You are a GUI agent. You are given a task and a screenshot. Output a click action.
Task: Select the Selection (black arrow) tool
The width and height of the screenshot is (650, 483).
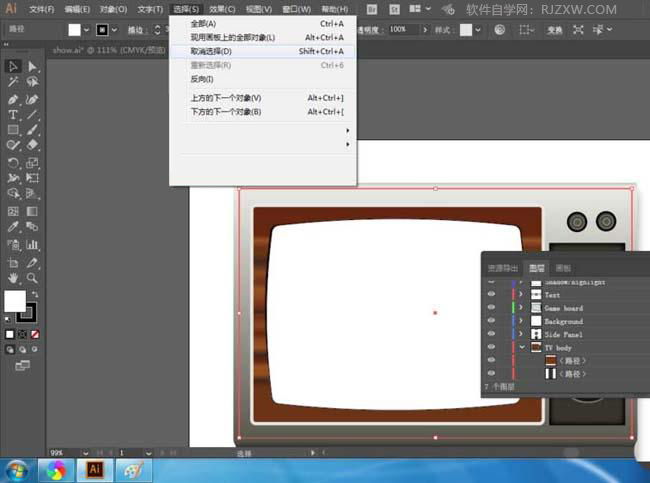click(13, 67)
